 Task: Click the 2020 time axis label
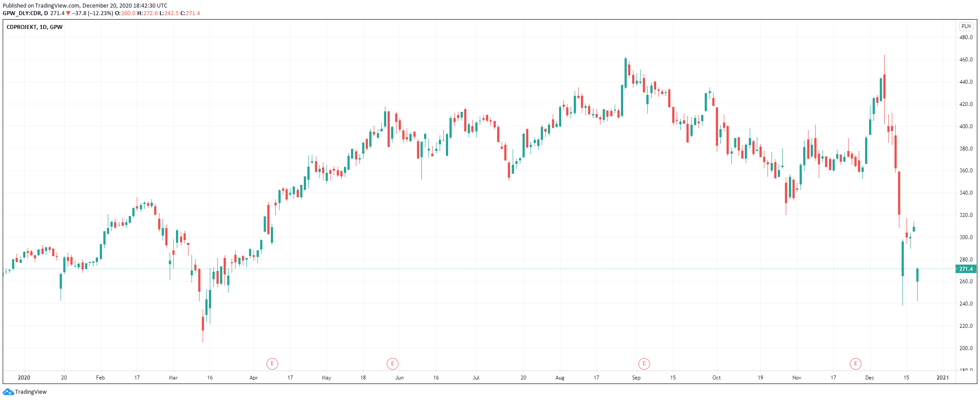(x=24, y=378)
